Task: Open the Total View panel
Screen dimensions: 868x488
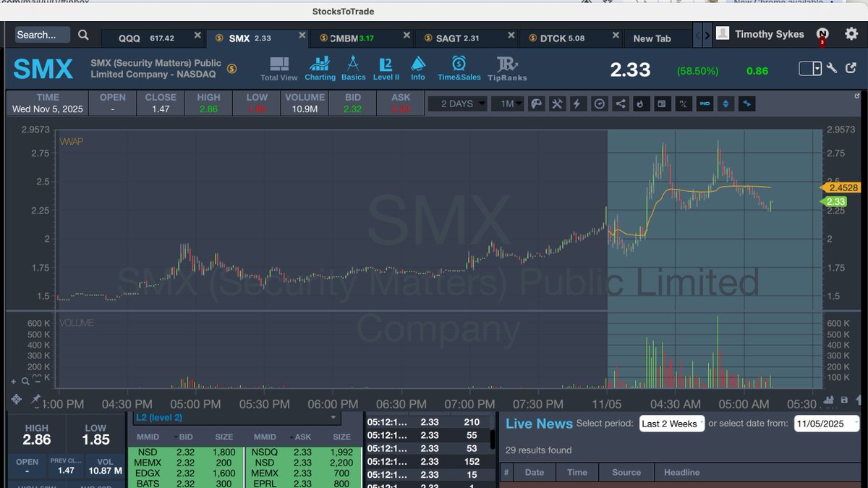Action: coord(278,69)
